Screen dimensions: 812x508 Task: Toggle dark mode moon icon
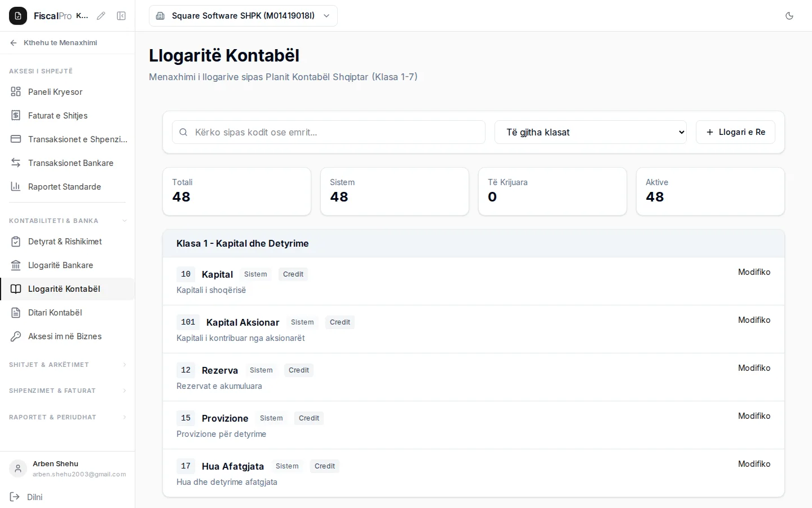[x=789, y=16]
